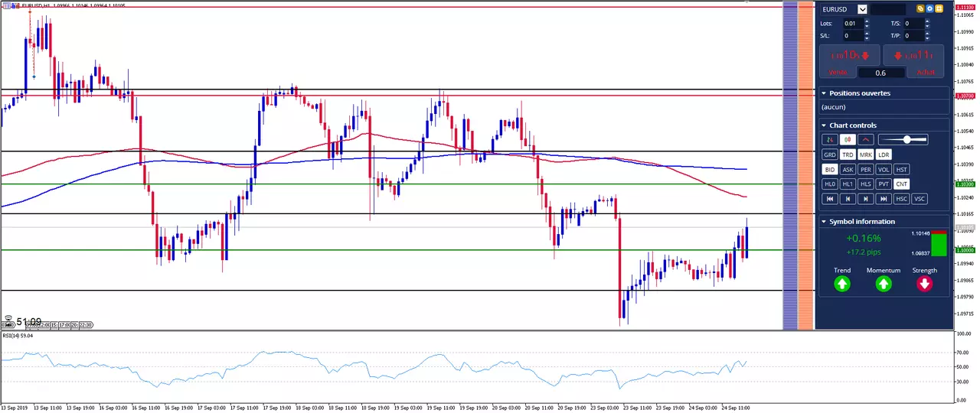Toggle the BID line button
The height and width of the screenshot is (413, 980).
click(x=829, y=170)
